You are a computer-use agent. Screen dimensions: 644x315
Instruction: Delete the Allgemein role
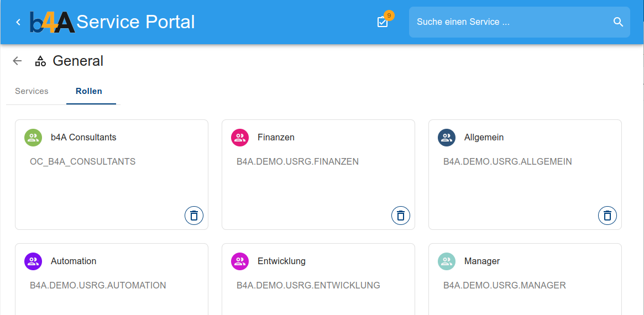coord(608,216)
